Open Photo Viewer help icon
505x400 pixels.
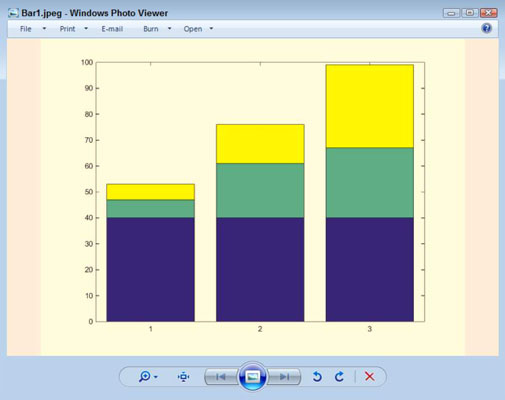(x=486, y=28)
